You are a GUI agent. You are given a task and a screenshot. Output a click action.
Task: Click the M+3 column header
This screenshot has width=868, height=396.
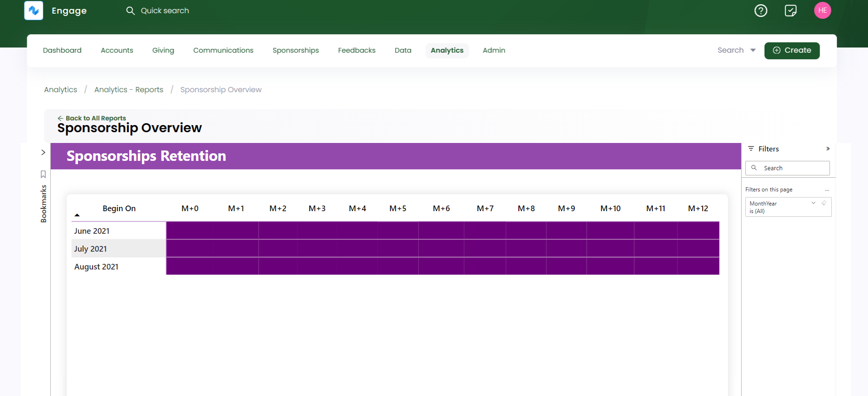coord(317,208)
